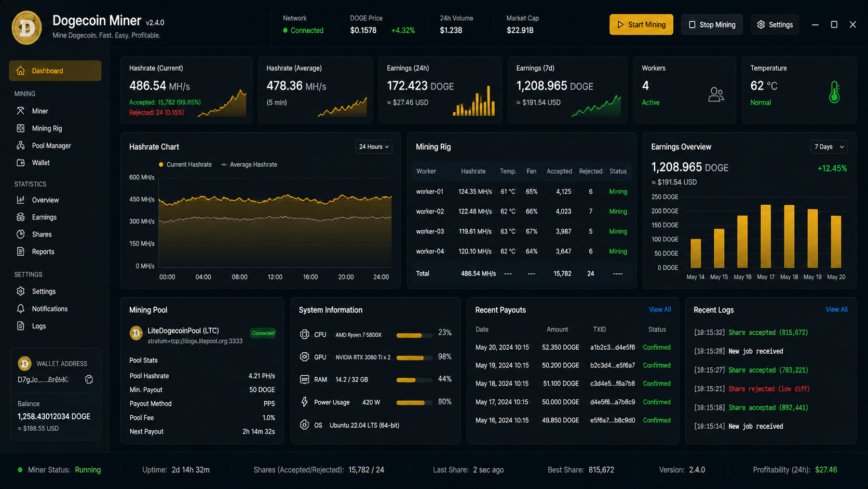
Task: Click the GPU icon in System Information
Action: click(x=305, y=357)
